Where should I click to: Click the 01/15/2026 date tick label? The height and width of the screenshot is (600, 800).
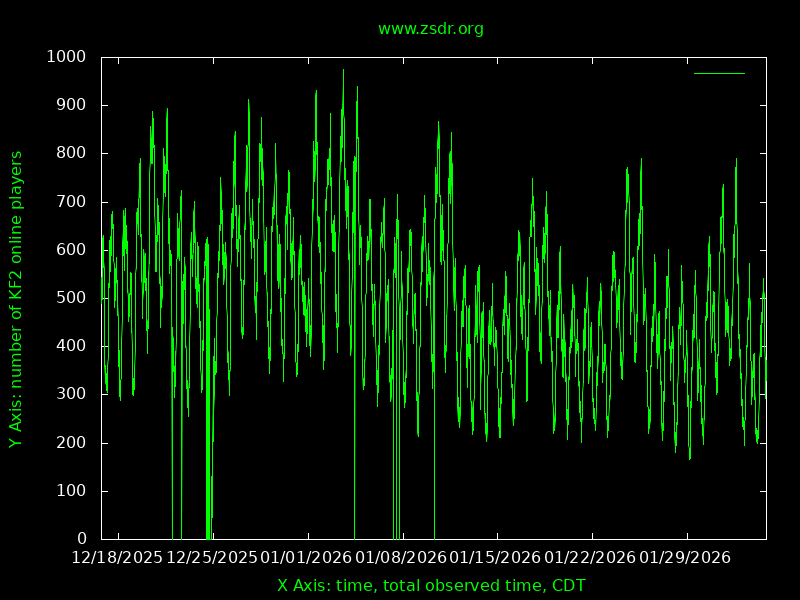[495, 556]
